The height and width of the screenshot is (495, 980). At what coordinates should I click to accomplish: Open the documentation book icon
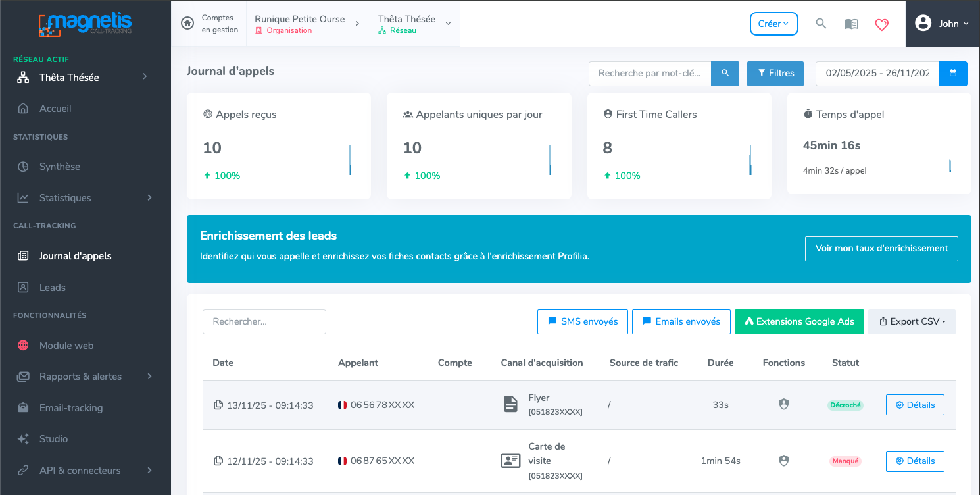851,24
